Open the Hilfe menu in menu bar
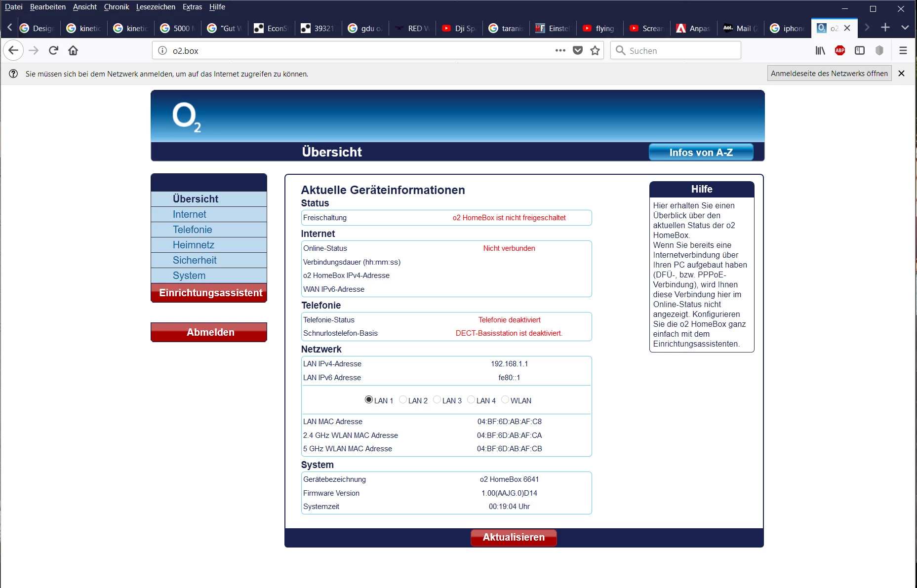The height and width of the screenshot is (588, 917). click(x=217, y=7)
